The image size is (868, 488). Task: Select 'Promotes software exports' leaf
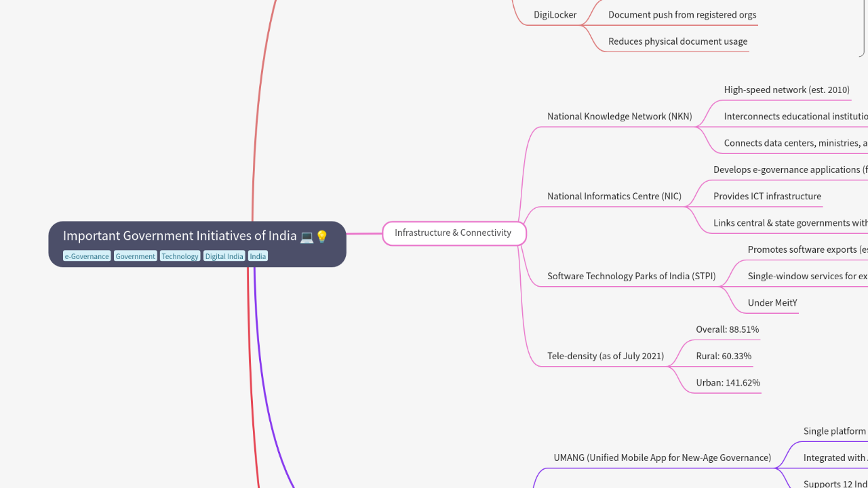click(x=808, y=250)
